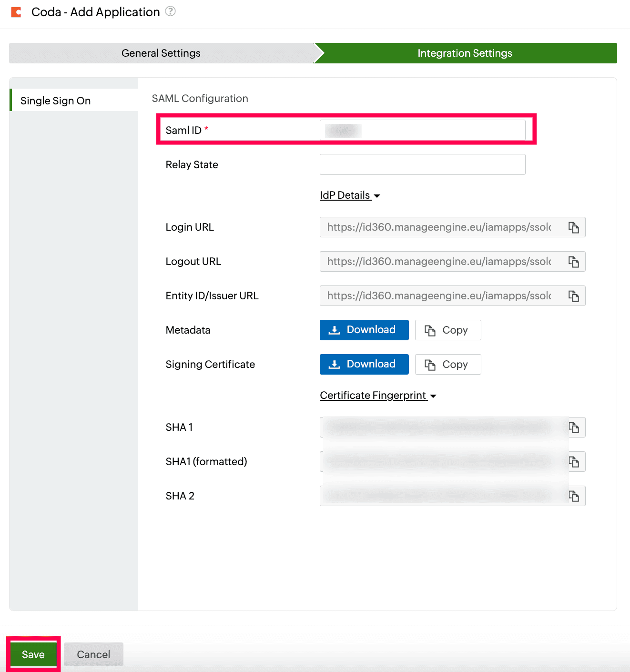Screen dimensions: 630x672
Task: Switch to the General Settings step
Action: [161, 53]
